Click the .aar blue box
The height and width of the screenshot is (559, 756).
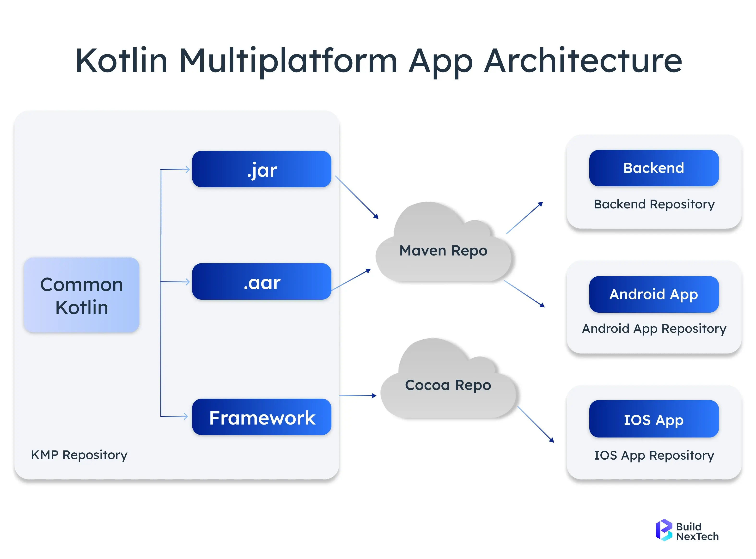pyautogui.click(x=261, y=281)
